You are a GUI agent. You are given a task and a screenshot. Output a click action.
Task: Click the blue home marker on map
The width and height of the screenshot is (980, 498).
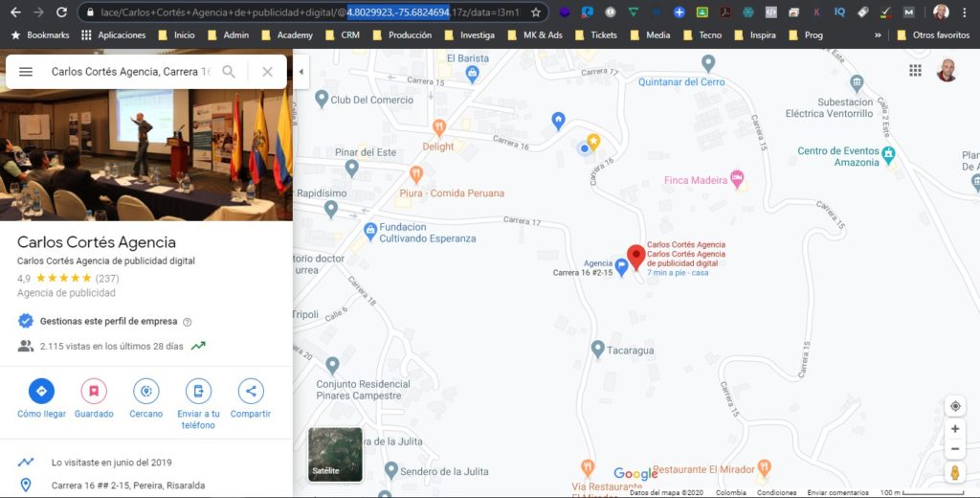(x=558, y=120)
